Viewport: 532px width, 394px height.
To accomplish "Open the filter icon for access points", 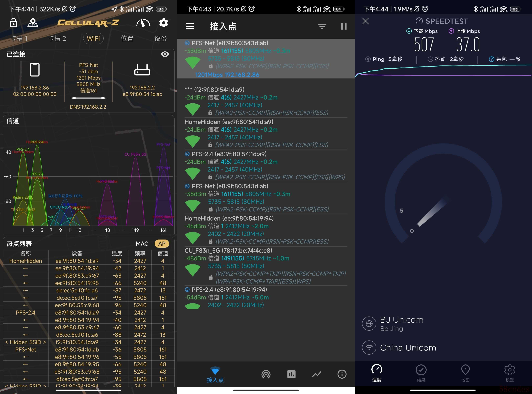I will pyautogui.click(x=322, y=26).
